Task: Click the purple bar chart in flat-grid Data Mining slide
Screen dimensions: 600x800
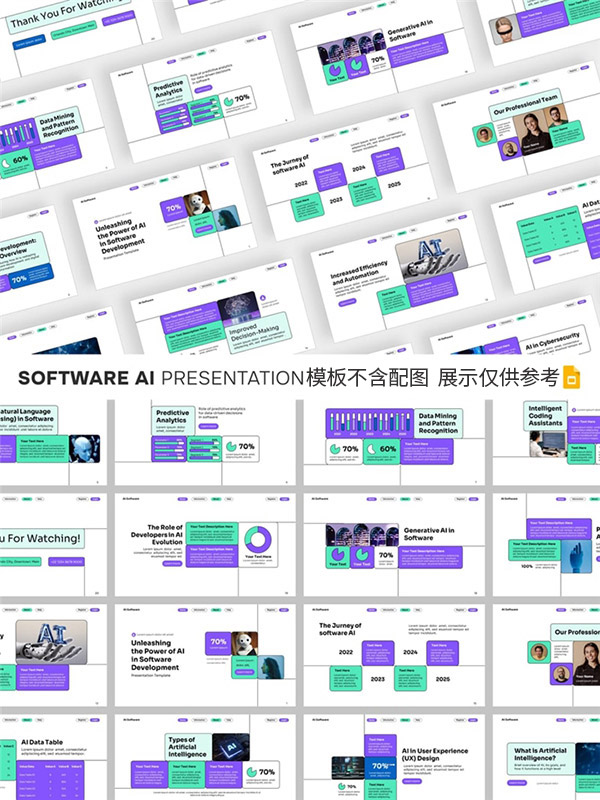Action: click(369, 423)
